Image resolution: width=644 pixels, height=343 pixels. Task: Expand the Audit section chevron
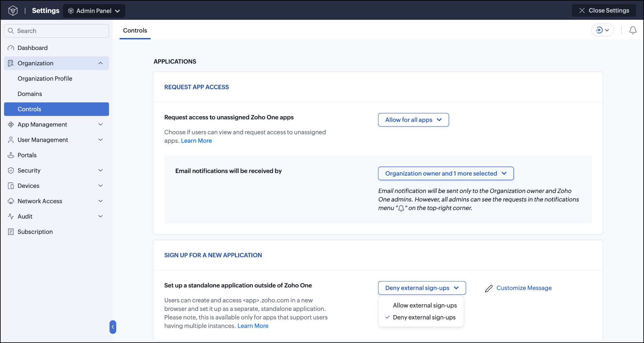100,216
